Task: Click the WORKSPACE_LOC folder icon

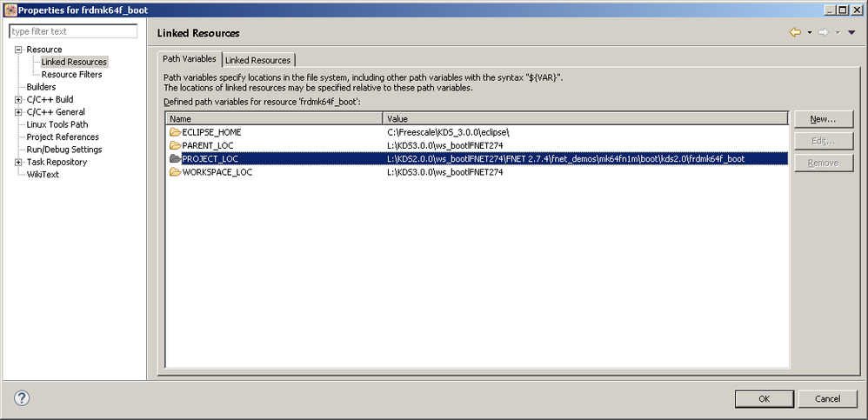Action: 175,172
